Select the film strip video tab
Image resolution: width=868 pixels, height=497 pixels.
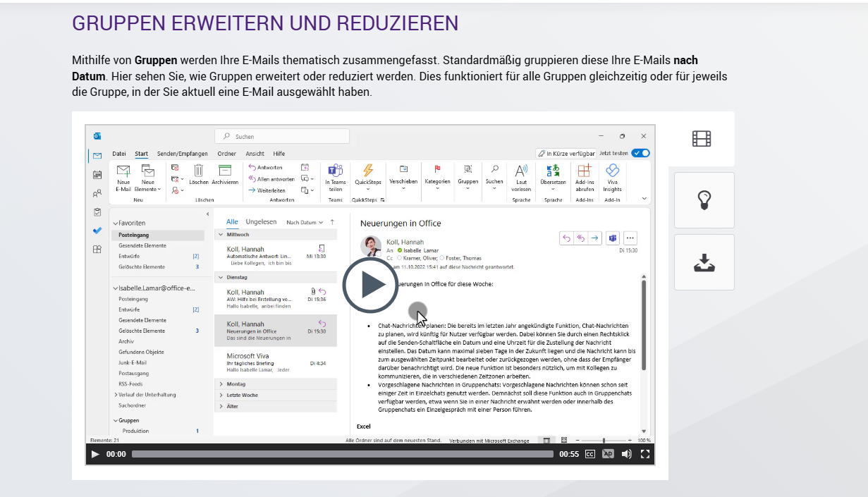coord(702,139)
